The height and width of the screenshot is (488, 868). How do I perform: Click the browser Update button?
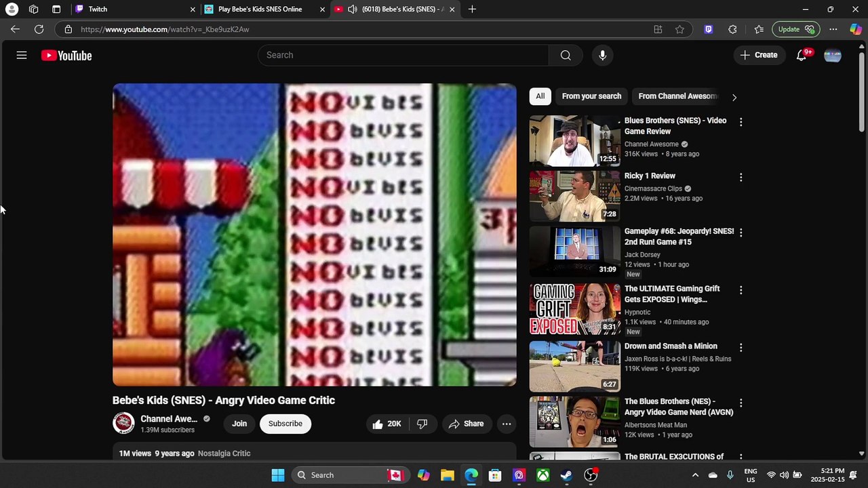click(796, 29)
